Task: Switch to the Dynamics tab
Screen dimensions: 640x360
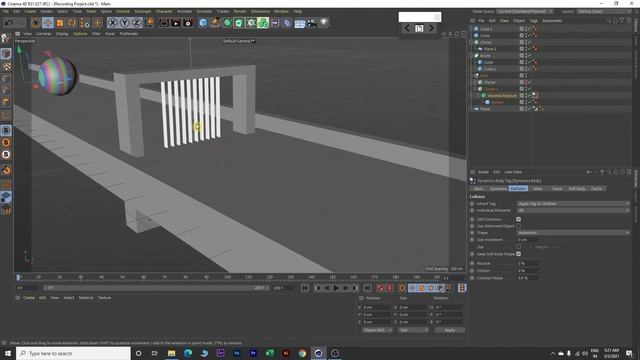Action: 498,189
